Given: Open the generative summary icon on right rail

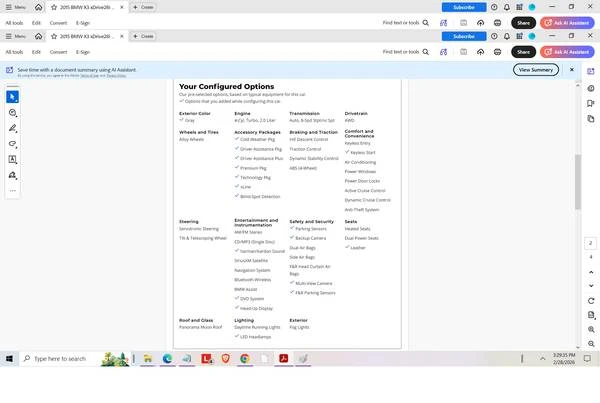Looking at the screenshot, I should point(591,88).
